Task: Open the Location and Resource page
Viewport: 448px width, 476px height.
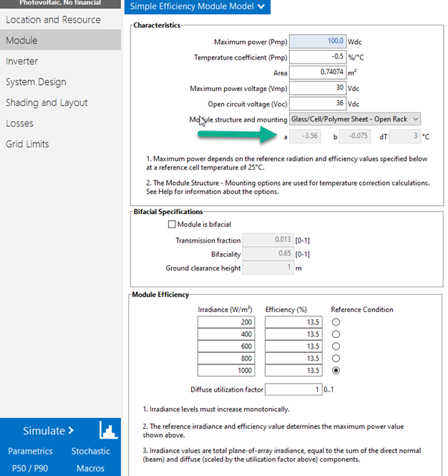Action: (53, 19)
